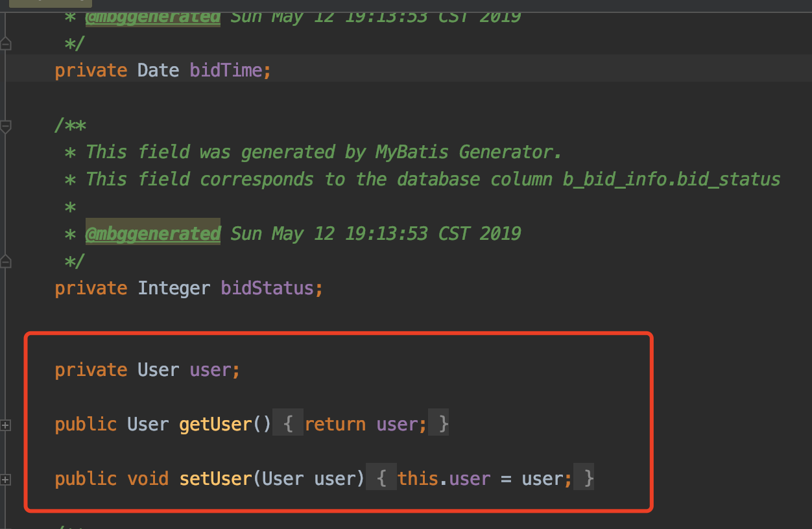812x529 pixels.
Task: Click the fold-end marker above bidTime declaration
Action: tap(6, 45)
